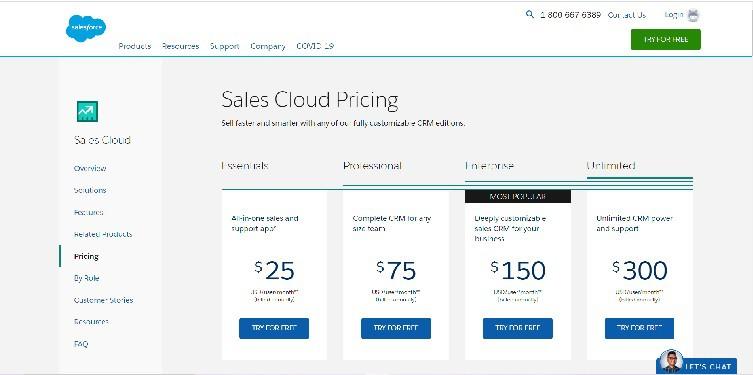The width and height of the screenshot is (753, 375).
Task: Open Related Products in sidebar
Action: (x=103, y=234)
